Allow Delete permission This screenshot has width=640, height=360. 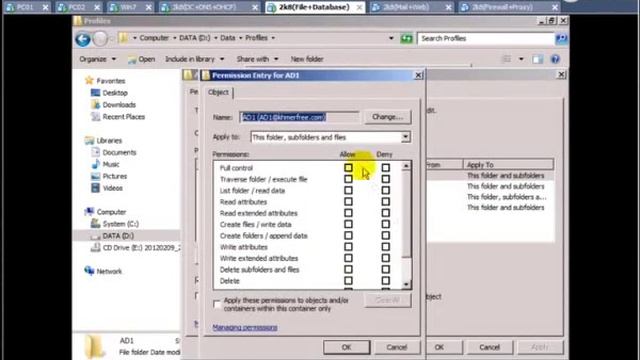(x=348, y=281)
